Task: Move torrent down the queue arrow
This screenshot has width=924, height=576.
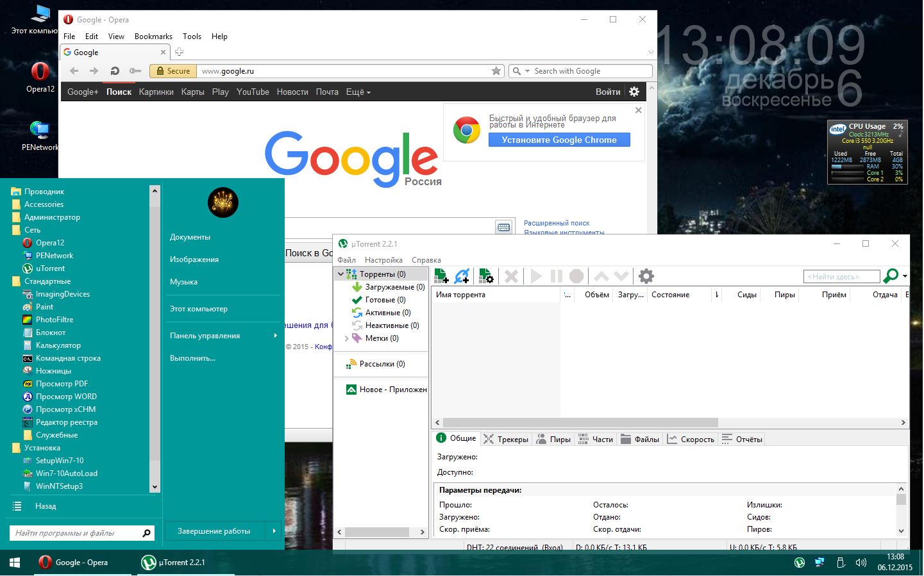Action: [621, 276]
